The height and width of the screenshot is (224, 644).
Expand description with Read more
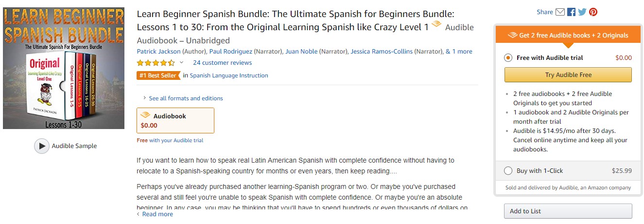pos(155,214)
